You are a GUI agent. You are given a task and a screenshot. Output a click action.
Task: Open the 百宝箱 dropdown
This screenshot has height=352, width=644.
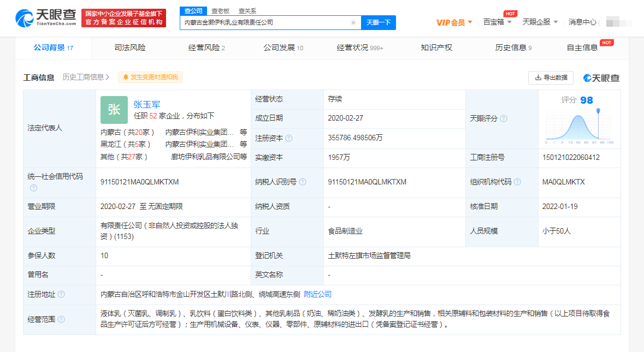pos(497,22)
